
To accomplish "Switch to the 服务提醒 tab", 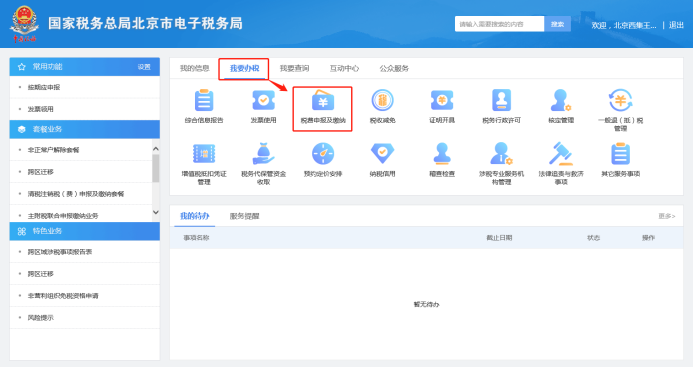I will [244, 216].
